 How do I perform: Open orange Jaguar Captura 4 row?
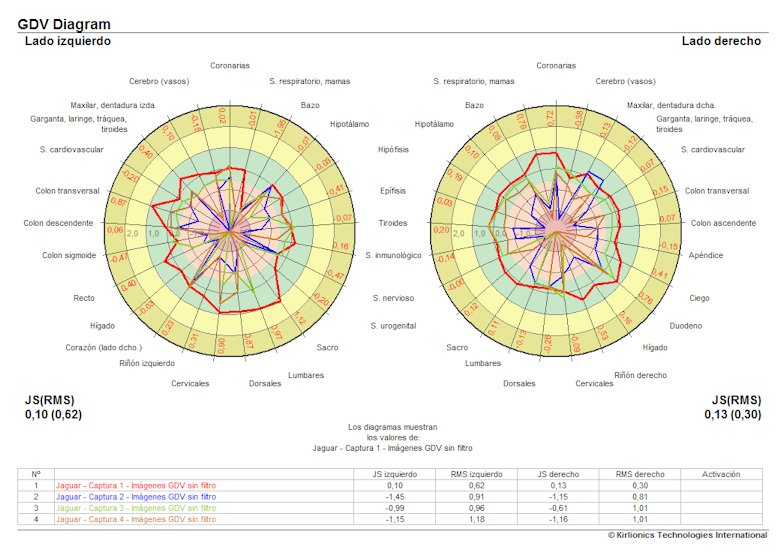(135, 519)
